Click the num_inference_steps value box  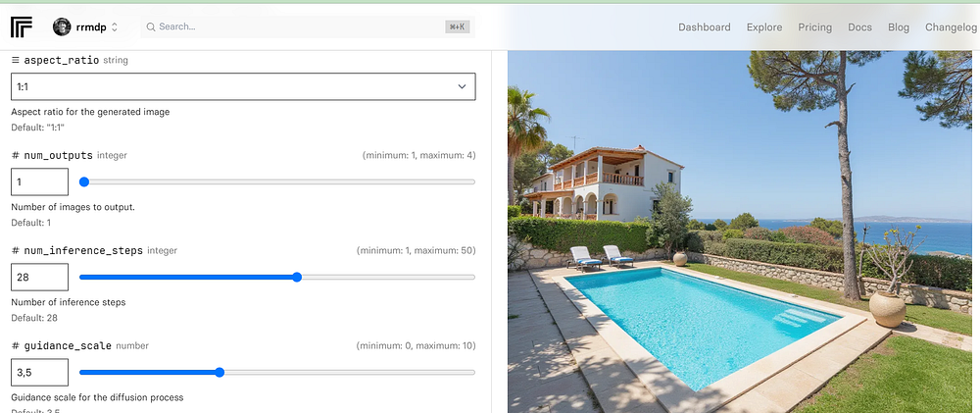click(x=39, y=278)
